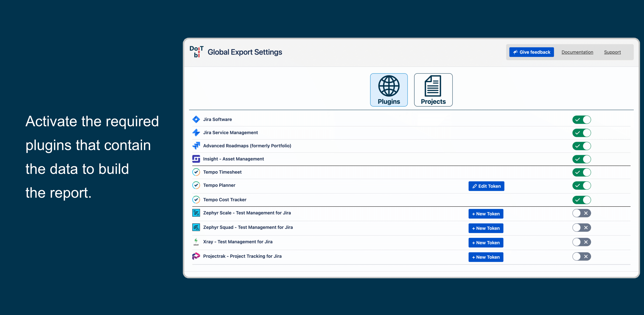Image resolution: width=644 pixels, height=315 pixels.
Task: Click Give feedback button
Action: click(531, 52)
